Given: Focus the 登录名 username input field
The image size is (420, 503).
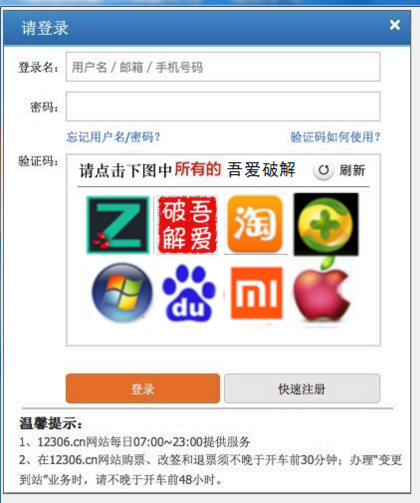Looking at the screenshot, I should pos(223,67).
